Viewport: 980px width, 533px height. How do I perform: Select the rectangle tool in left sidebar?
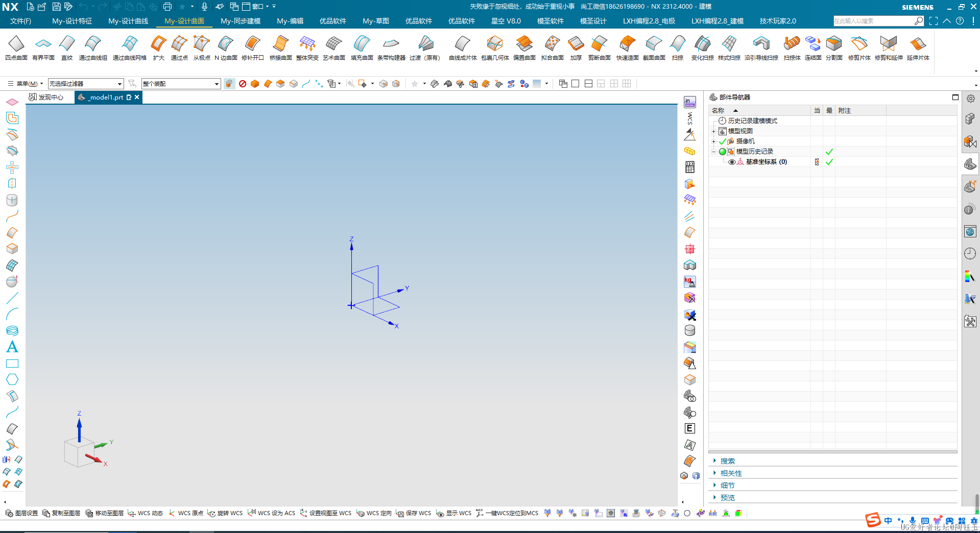click(12, 364)
